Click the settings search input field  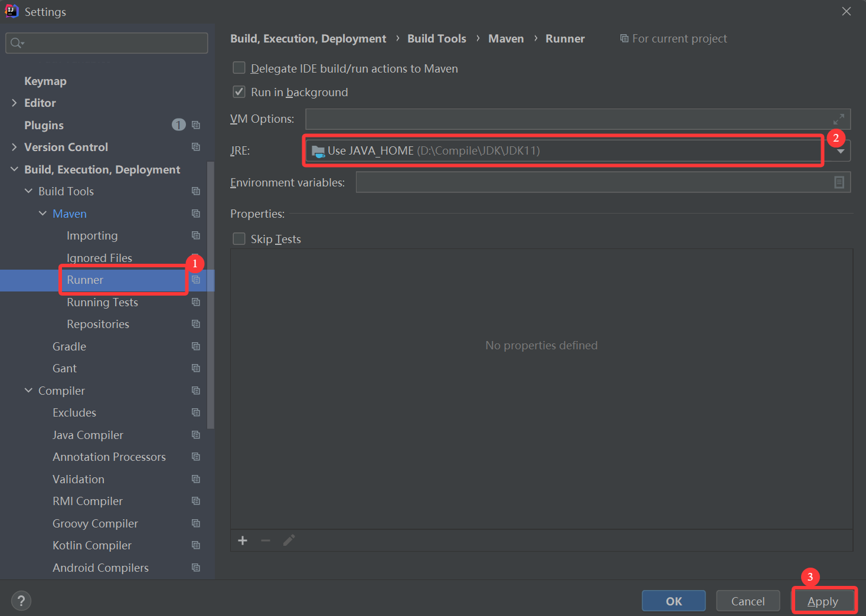point(107,43)
